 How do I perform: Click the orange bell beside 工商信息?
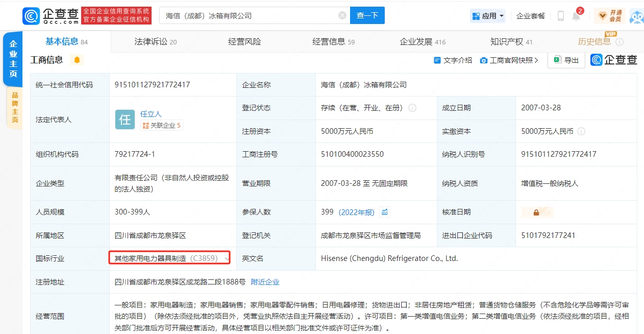(x=77, y=60)
